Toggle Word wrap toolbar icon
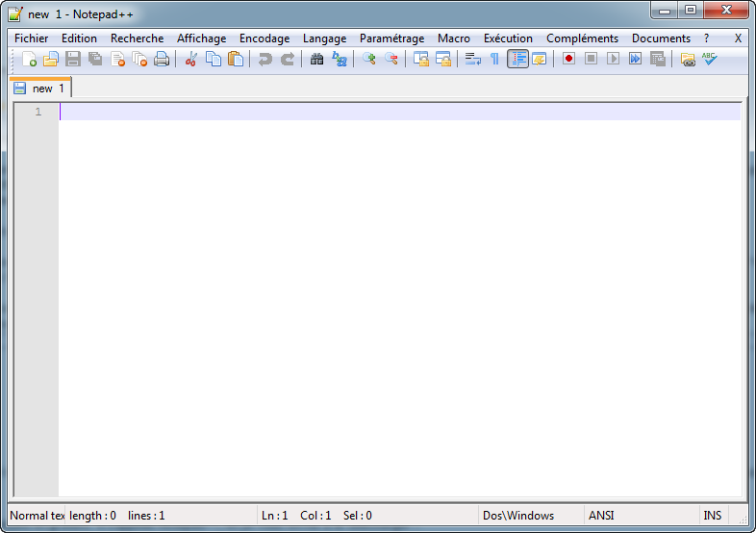 (472, 59)
